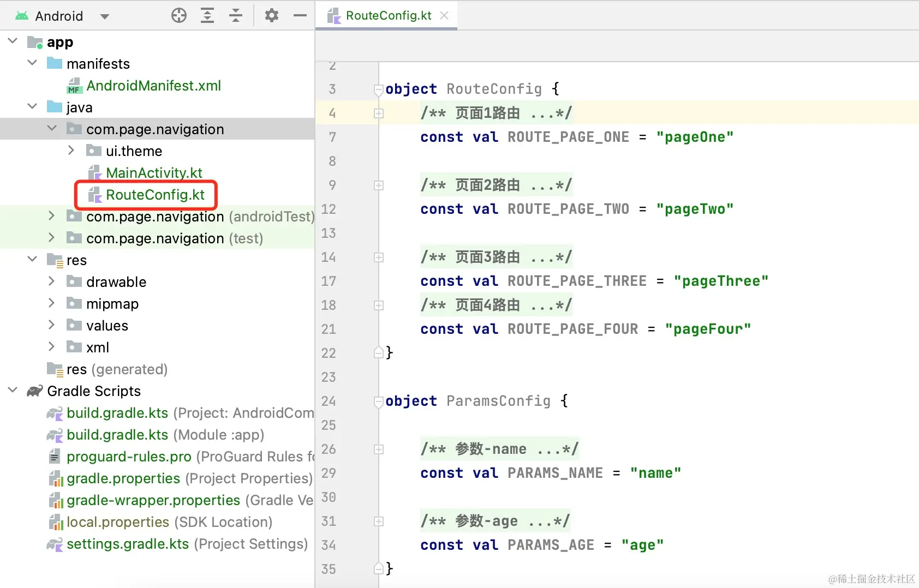Click the ROUTE_PAGE_ONE constant name
This screenshot has height=588, width=919.
click(x=568, y=137)
